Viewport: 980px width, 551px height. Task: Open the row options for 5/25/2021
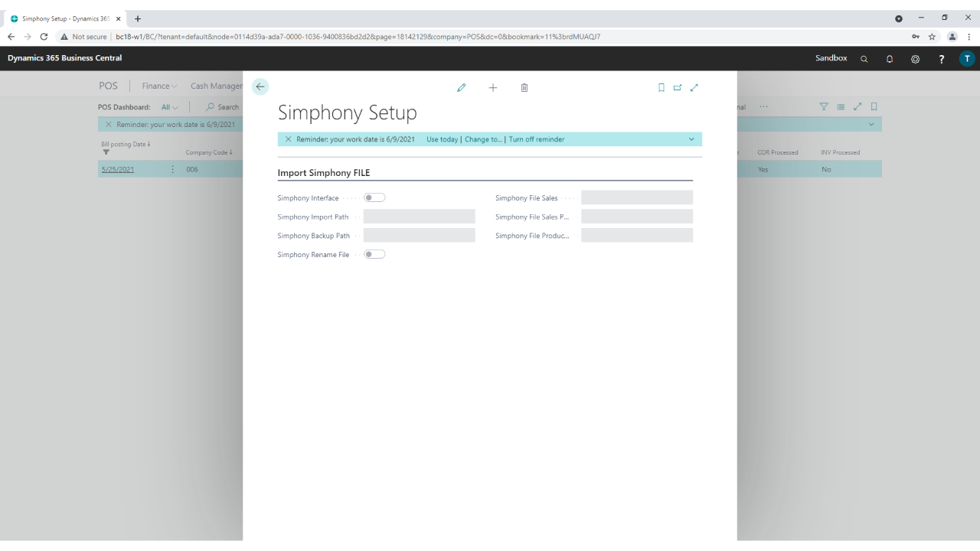[172, 169]
